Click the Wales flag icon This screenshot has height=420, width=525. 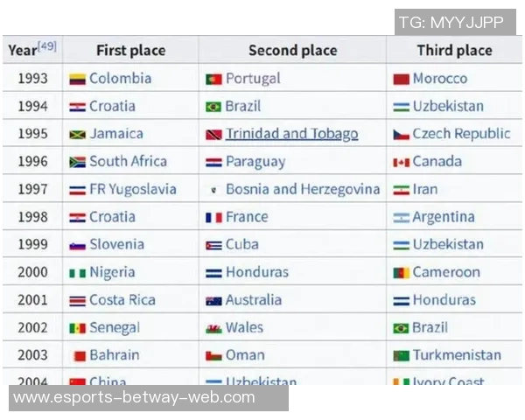click(x=213, y=328)
